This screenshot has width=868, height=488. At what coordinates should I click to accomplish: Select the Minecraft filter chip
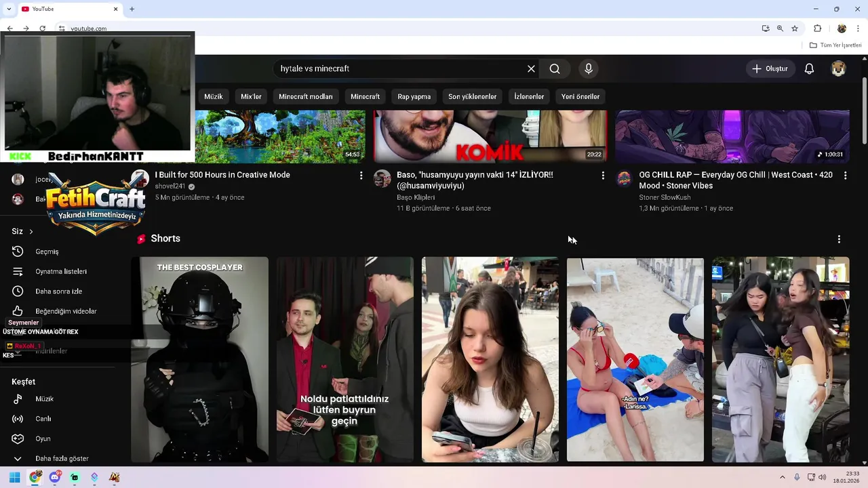pos(365,96)
